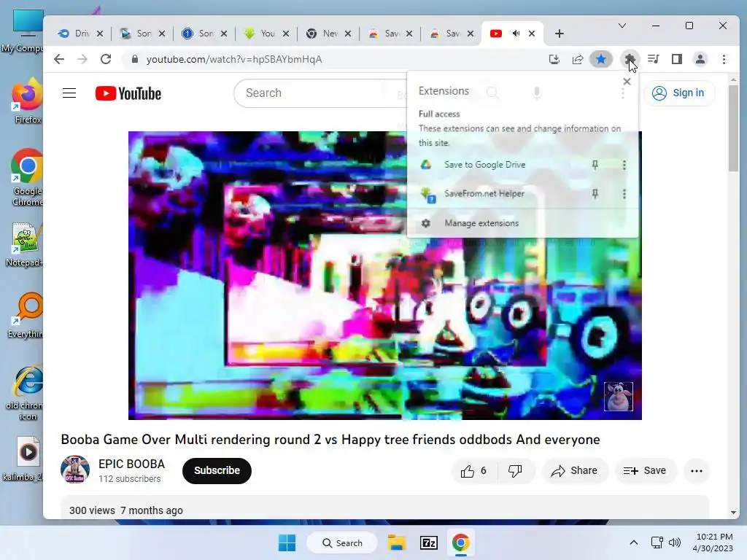Open the EPIC BOOBA channel name link
This screenshot has height=560, width=747.
point(131,464)
